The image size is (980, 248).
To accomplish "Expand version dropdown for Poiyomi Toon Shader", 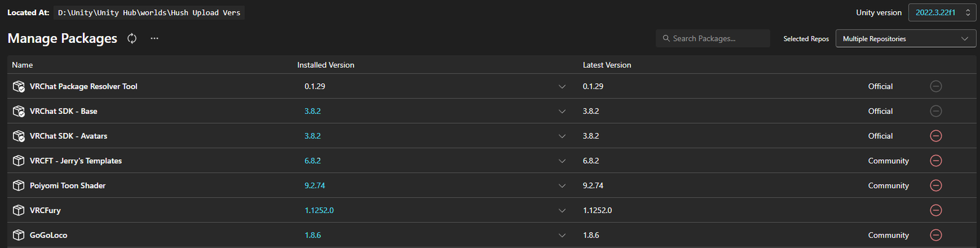I will tap(562, 186).
